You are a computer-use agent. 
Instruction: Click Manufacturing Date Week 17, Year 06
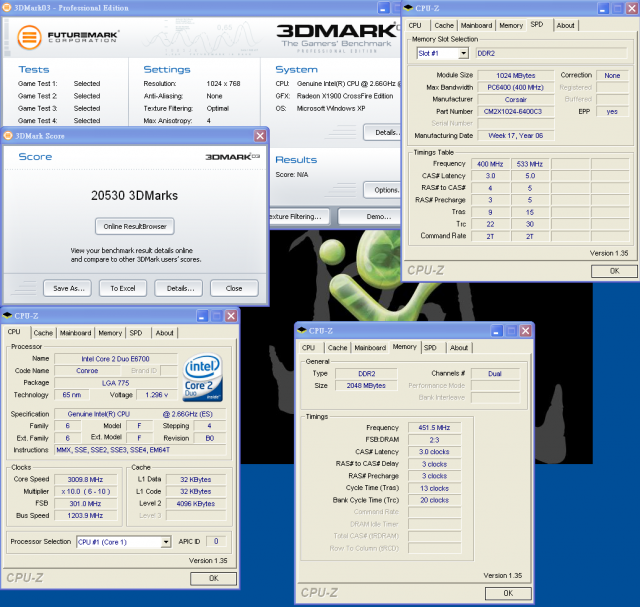tap(516, 136)
